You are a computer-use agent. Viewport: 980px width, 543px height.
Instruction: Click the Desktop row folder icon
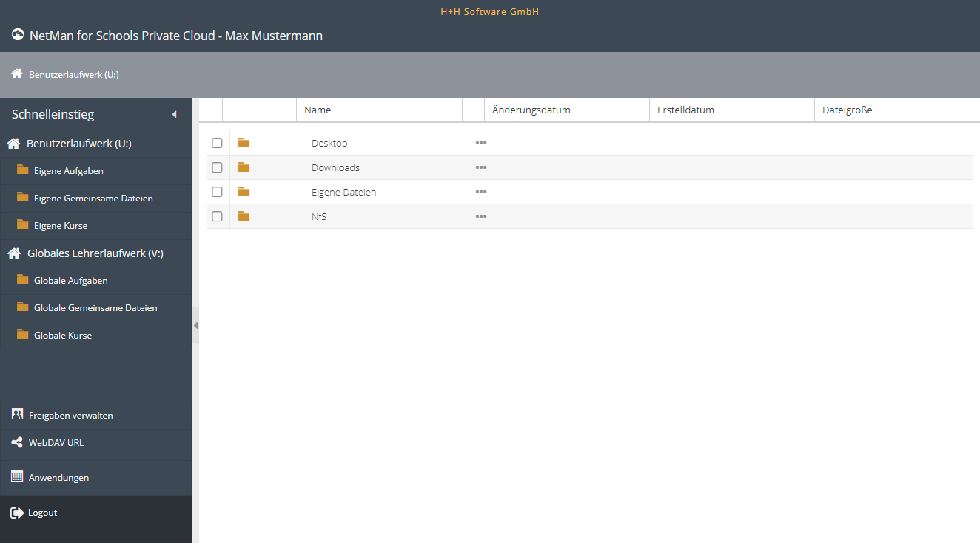[x=244, y=143]
